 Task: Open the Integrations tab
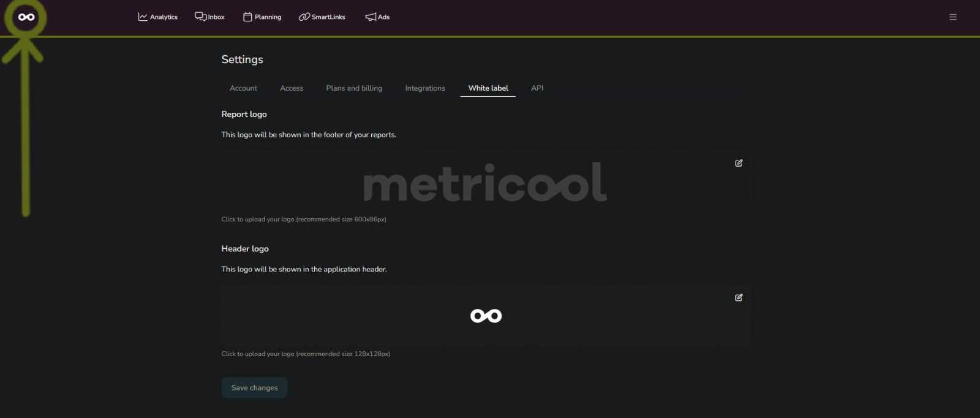pyautogui.click(x=425, y=88)
